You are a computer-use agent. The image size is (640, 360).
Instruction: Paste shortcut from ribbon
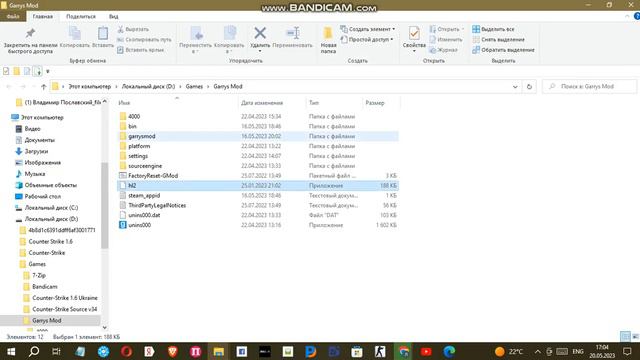(140, 50)
